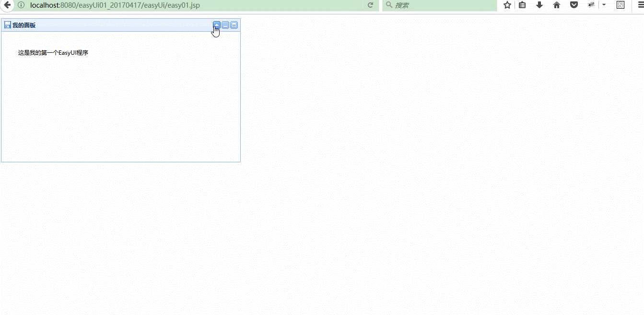
Task: Show bookmarks list icon
Action: pyautogui.click(x=522, y=5)
